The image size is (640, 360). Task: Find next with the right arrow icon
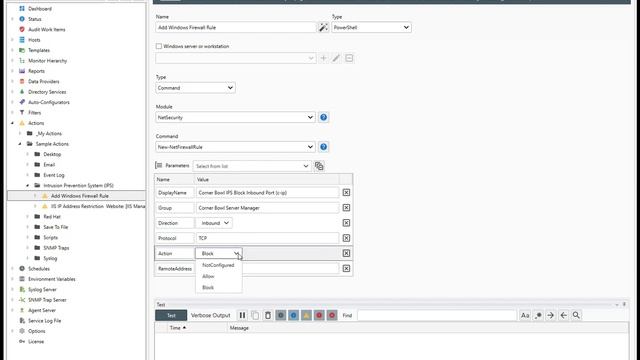click(551, 315)
